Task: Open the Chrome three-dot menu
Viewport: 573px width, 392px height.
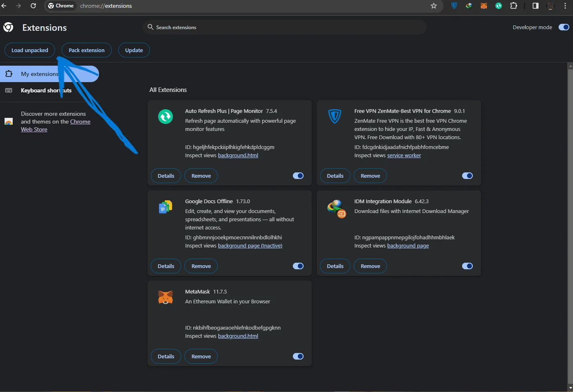Action: [x=565, y=6]
